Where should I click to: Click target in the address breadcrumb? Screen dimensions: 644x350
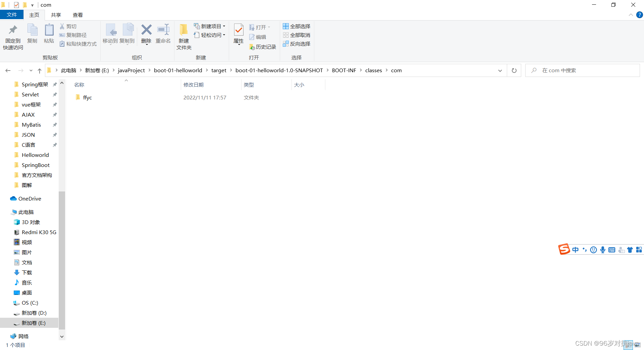219,71
